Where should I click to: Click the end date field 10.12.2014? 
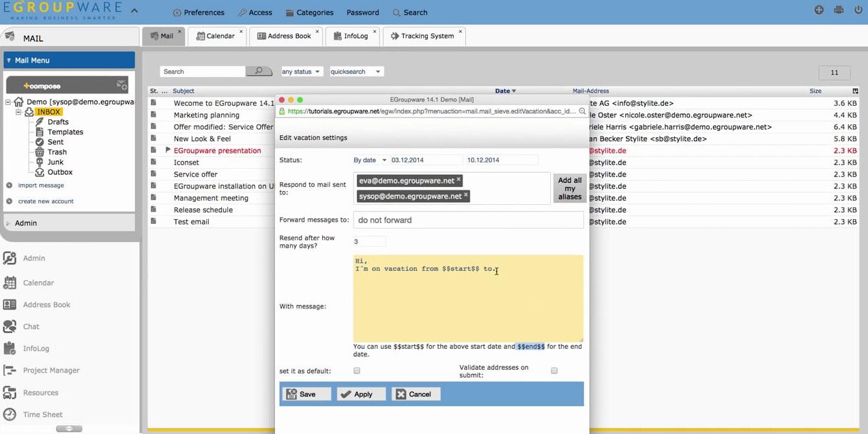click(502, 160)
